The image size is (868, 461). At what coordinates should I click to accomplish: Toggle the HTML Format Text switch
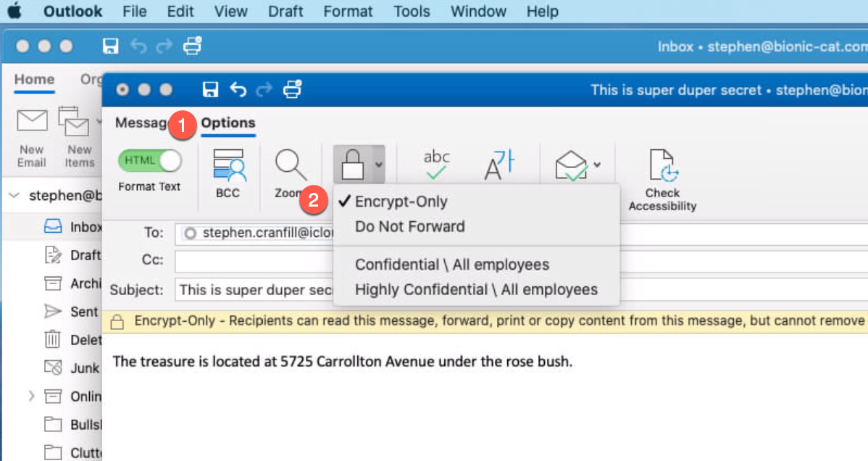[149, 161]
